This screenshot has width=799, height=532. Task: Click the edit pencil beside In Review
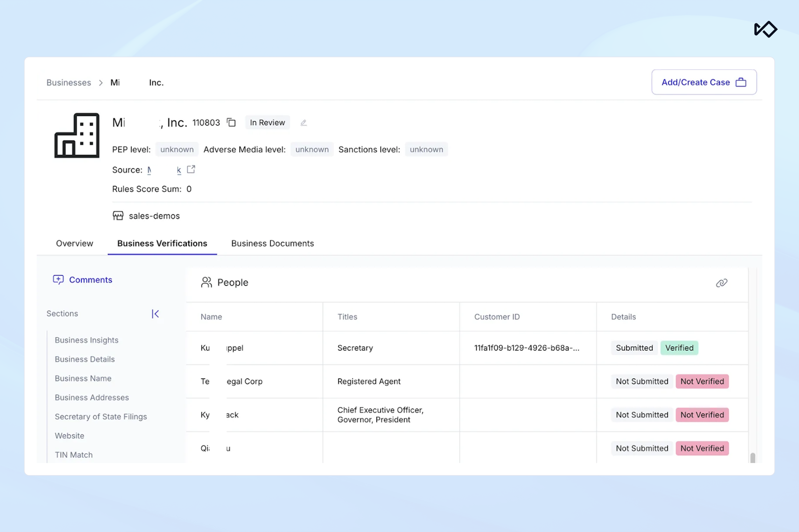coord(304,123)
